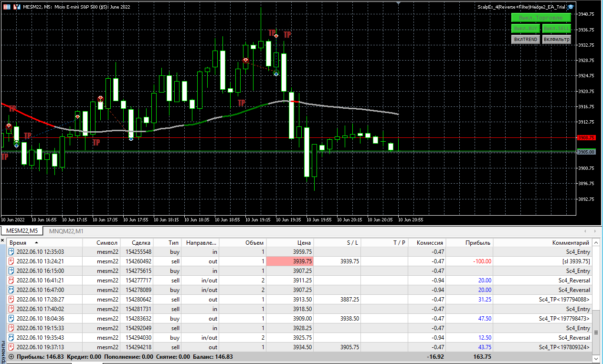Toggle the ВклTREND button

tap(525, 40)
